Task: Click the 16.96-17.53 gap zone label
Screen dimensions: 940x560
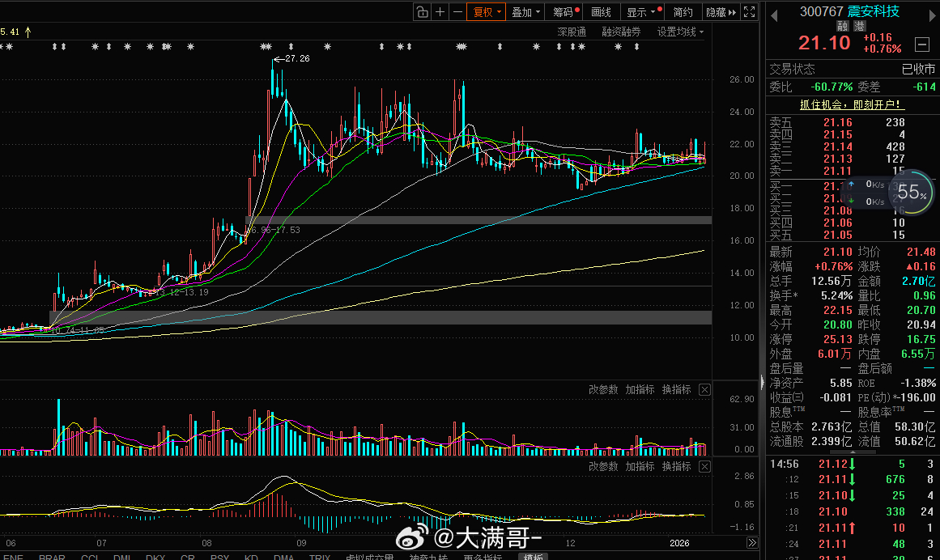Action: [274, 230]
